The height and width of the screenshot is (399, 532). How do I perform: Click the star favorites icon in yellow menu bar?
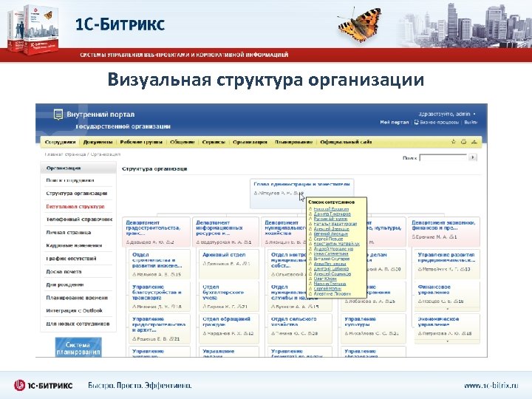click(x=454, y=142)
